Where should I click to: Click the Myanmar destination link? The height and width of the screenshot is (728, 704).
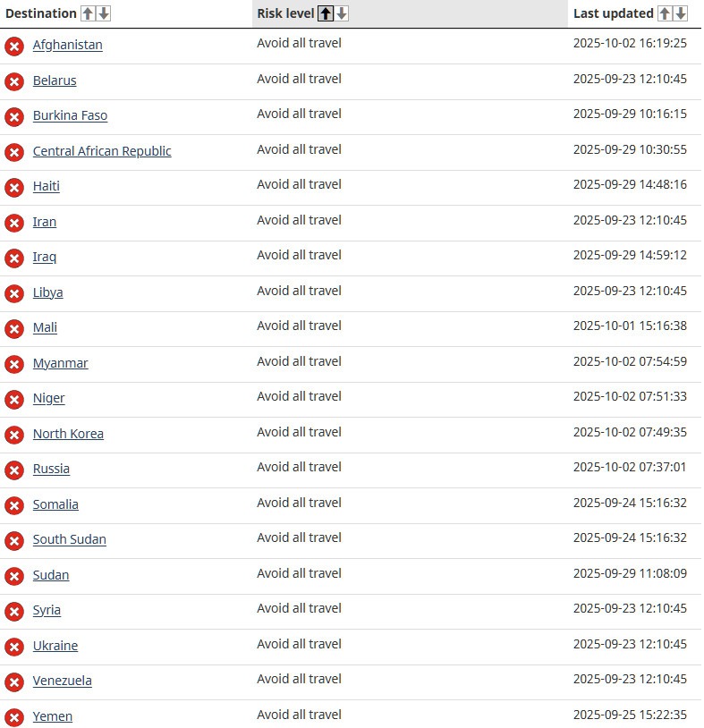point(60,363)
